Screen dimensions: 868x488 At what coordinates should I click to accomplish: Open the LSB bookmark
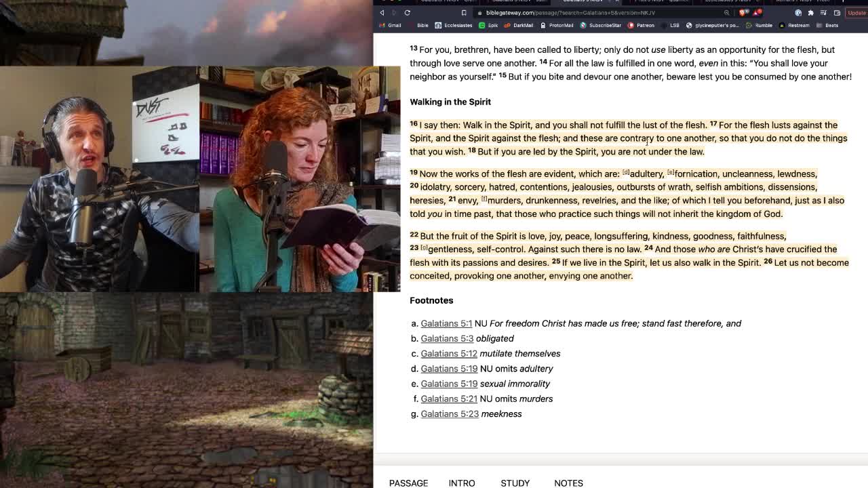click(671, 26)
